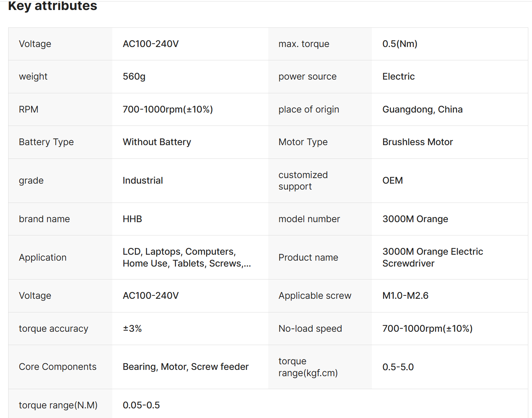Select the applicable screw value M1.0-M2.6
532x418 pixels.
[405, 295]
